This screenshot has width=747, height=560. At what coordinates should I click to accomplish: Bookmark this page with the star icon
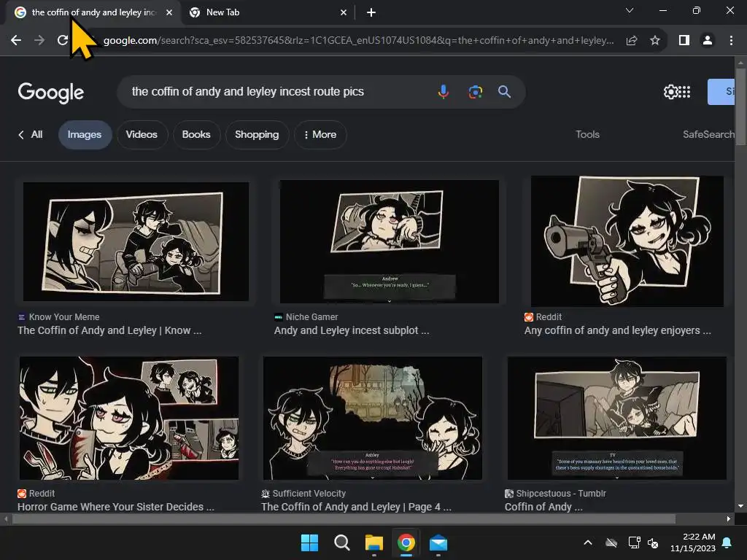click(655, 41)
